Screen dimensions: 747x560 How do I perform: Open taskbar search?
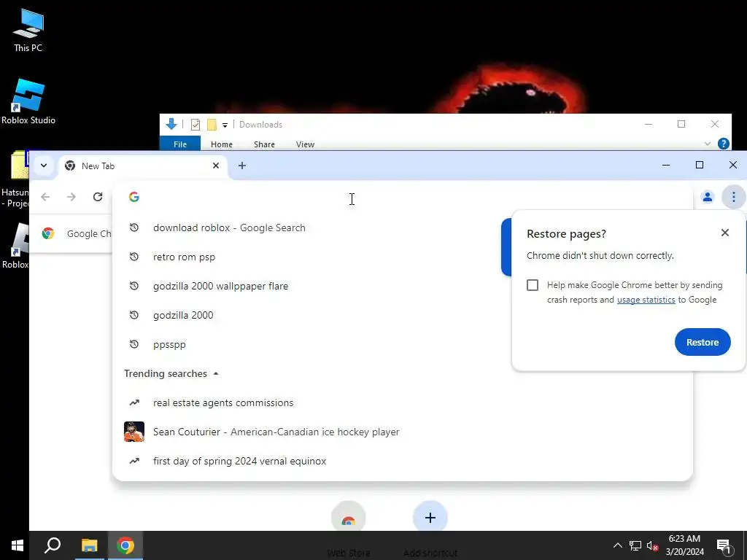53,545
